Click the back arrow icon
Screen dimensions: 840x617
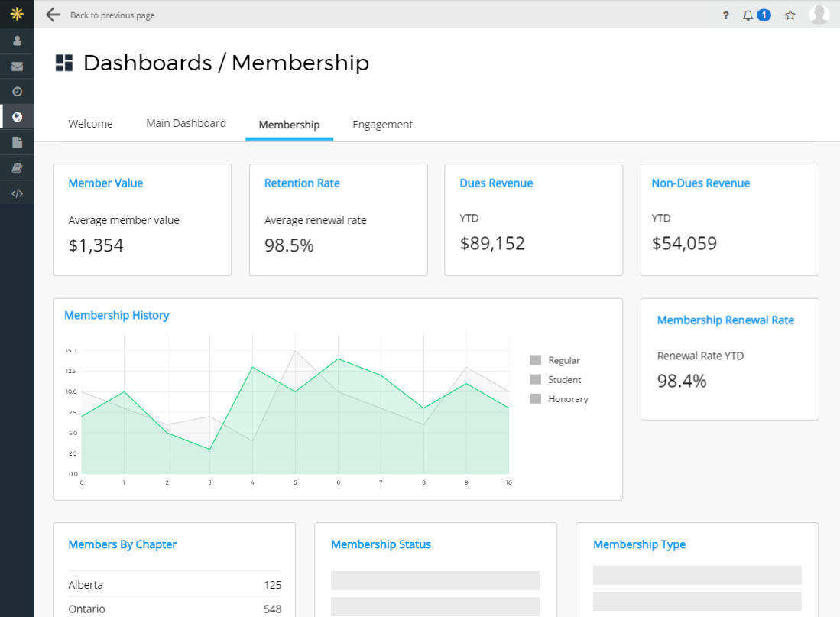tap(53, 15)
